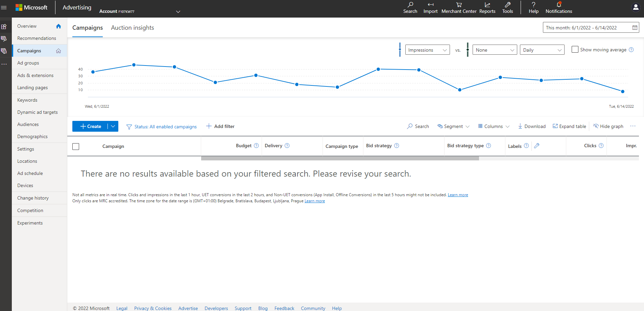644x311 pixels.
Task: Open the Daily granularity dropdown
Action: tap(542, 50)
